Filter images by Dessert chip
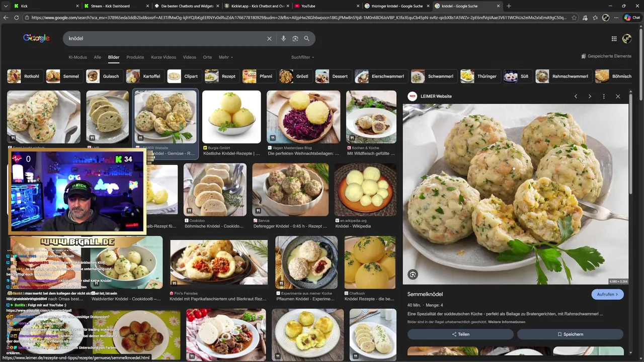This screenshot has width=644, height=362. tap(333, 76)
